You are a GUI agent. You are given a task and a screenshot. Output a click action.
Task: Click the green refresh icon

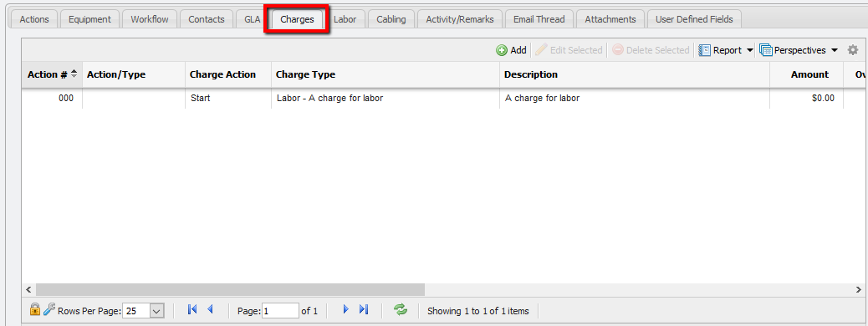point(401,310)
